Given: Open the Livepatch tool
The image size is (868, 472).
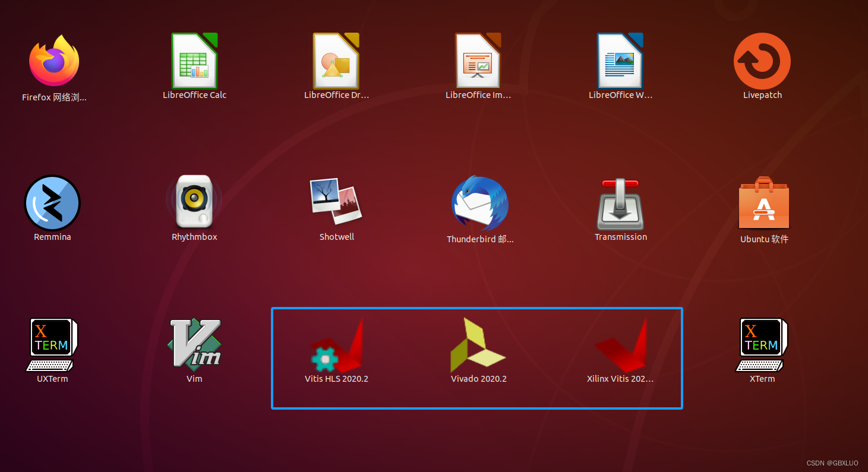Looking at the screenshot, I should click(762, 60).
